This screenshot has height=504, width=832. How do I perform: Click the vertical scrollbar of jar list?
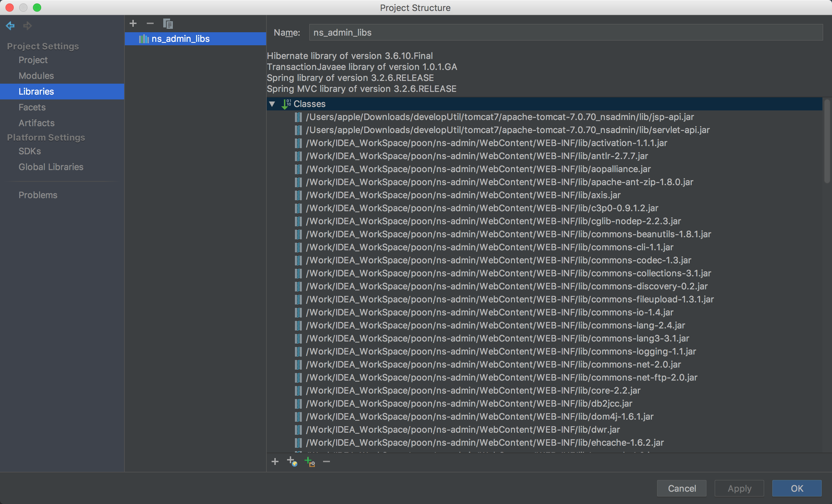click(x=827, y=141)
